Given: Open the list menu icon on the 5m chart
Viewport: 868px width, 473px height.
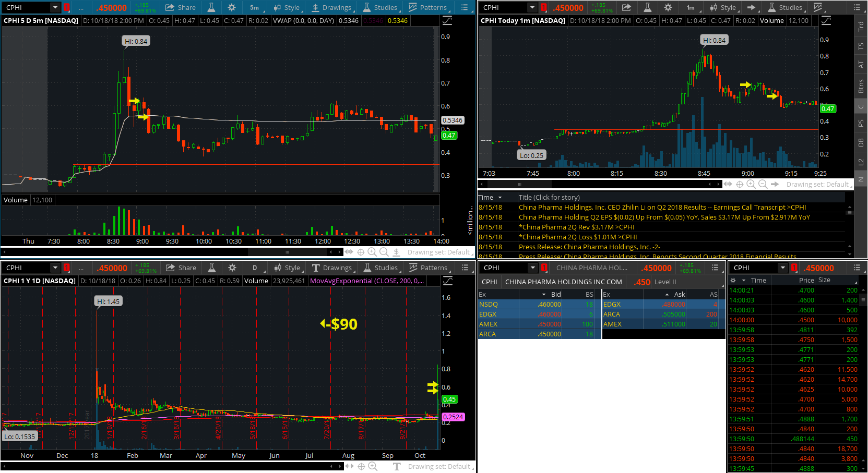Looking at the screenshot, I should pyautogui.click(x=465, y=7).
